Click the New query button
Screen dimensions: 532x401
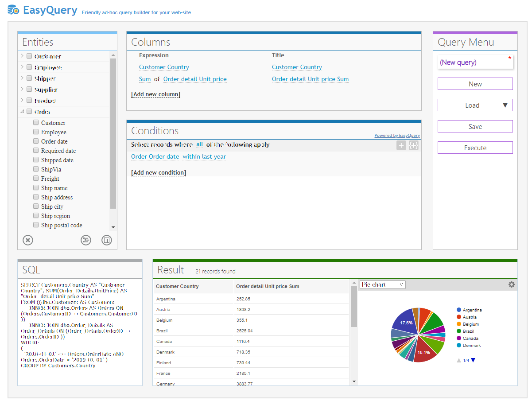coord(475,84)
